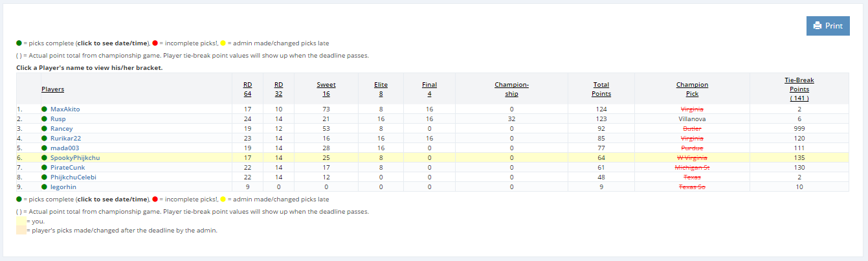The height and width of the screenshot is (261, 868).
Task: Click the green dot next to mada003
Action: [44, 148]
